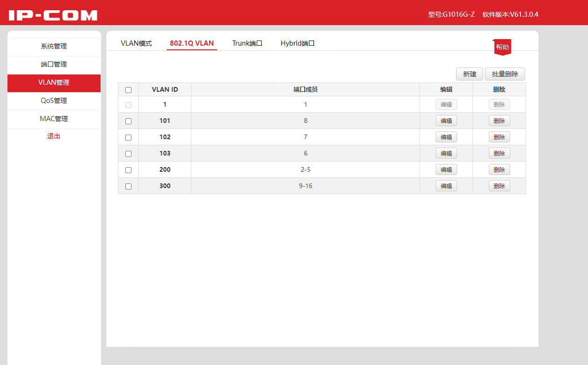This screenshot has width=588, height=365.
Task: Click the IP-COM logo
Action: [x=53, y=15]
